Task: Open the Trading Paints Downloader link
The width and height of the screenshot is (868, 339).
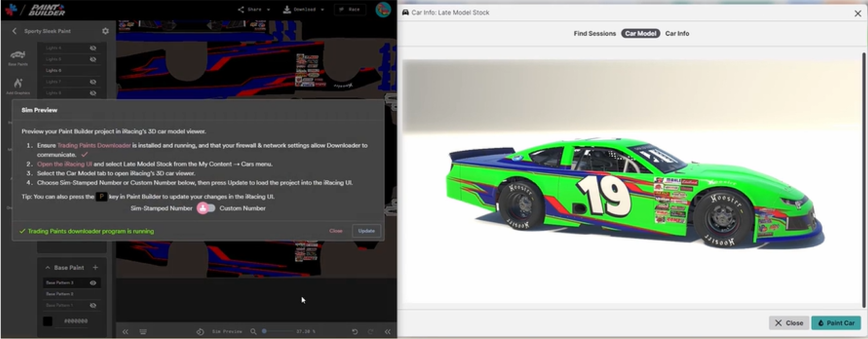Action: point(94,145)
